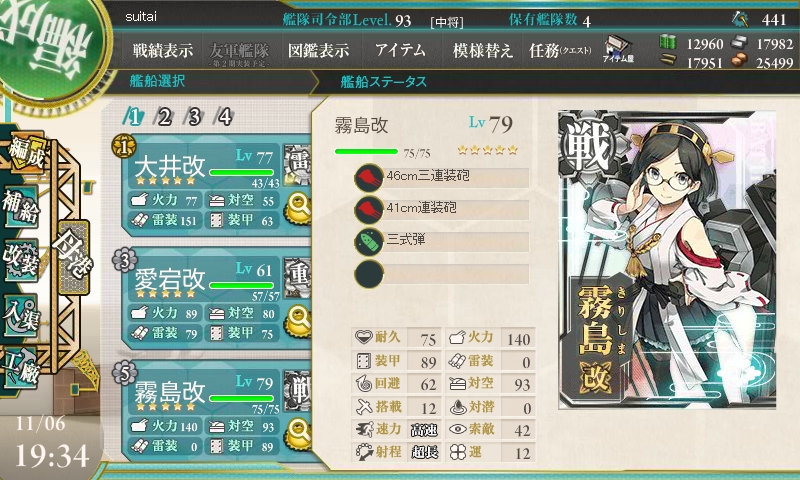The image size is (800, 480).
Task: Open the 補給 (Supply) sidebar icon
Action: 21,206
